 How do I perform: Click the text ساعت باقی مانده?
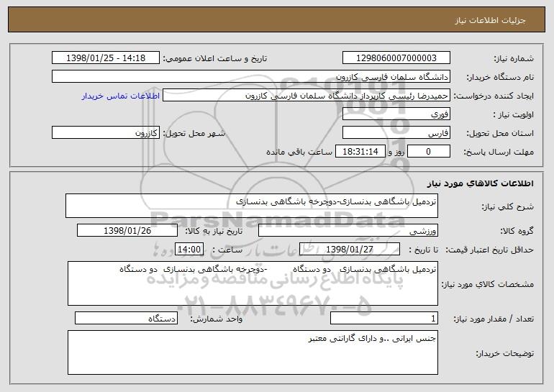click(x=299, y=152)
